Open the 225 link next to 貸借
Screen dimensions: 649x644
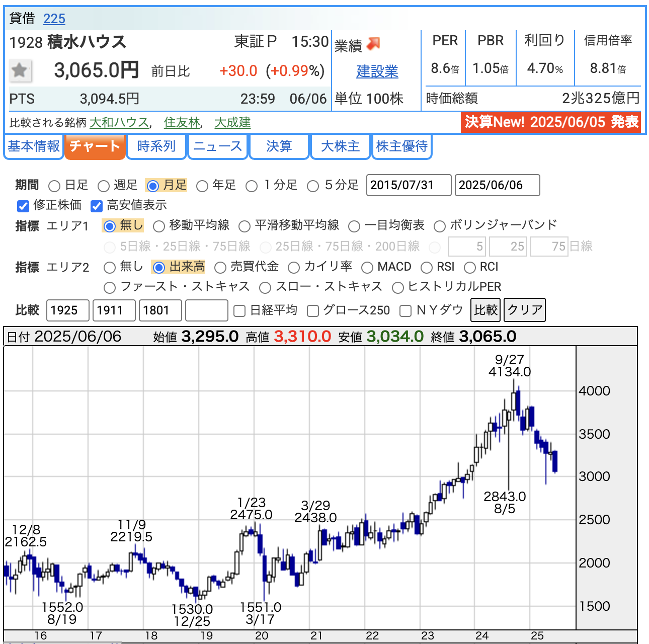(x=54, y=19)
